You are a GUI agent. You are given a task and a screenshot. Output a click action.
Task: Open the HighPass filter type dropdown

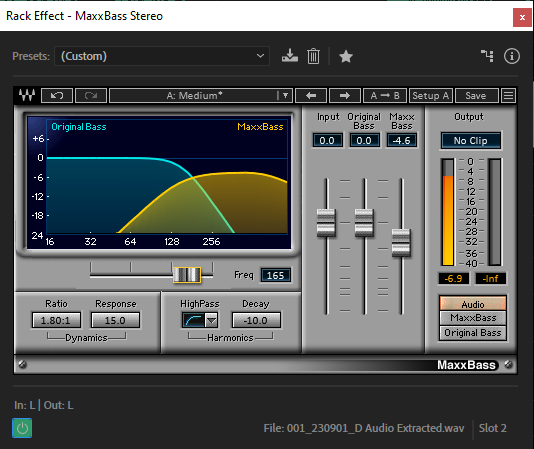coord(211,320)
